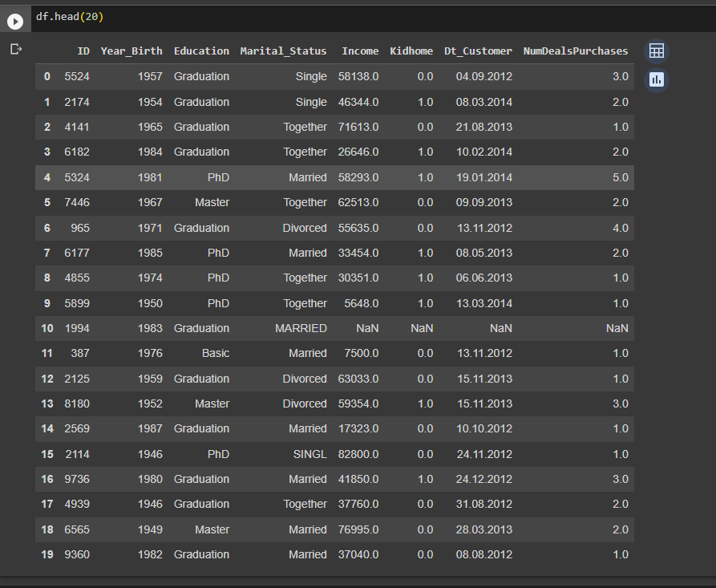Select ID 965 in row 6
716x588 pixels.
pos(80,228)
